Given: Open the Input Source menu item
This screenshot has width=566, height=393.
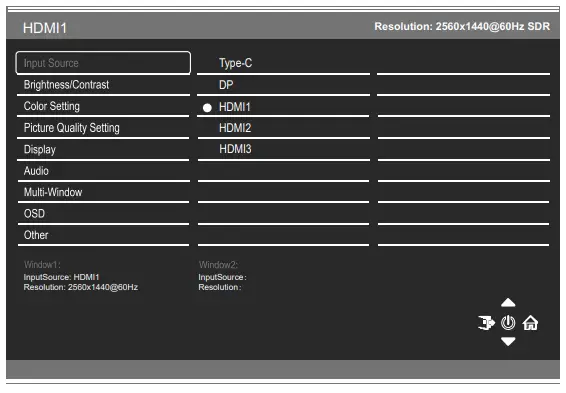Looking at the screenshot, I should point(103,63).
